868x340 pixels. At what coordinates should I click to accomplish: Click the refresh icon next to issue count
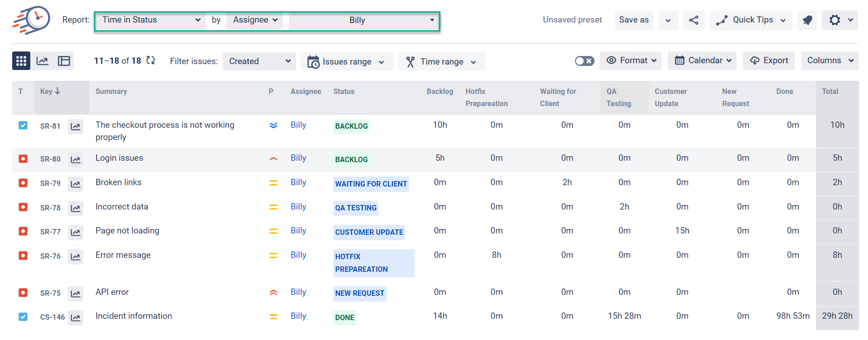pyautogui.click(x=151, y=61)
